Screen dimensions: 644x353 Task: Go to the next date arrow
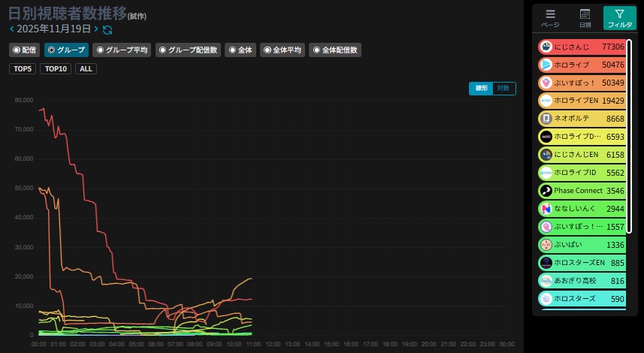click(96, 29)
